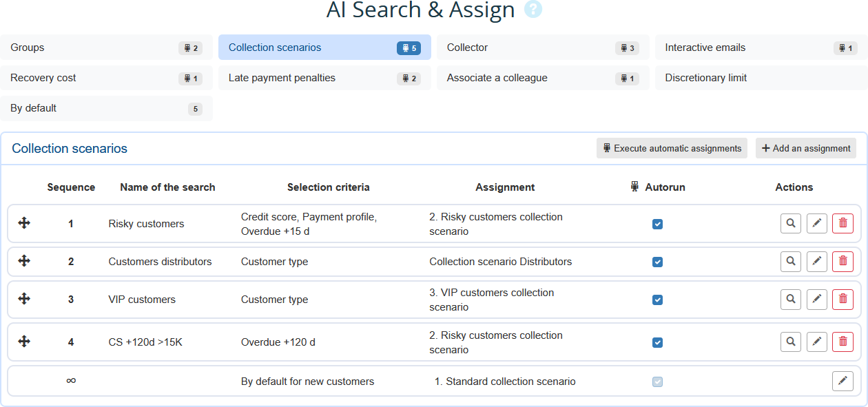Image resolution: width=868 pixels, height=407 pixels.
Task: Toggle autorun checkbox for CS +120d >15K
Action: click(657, 342)
